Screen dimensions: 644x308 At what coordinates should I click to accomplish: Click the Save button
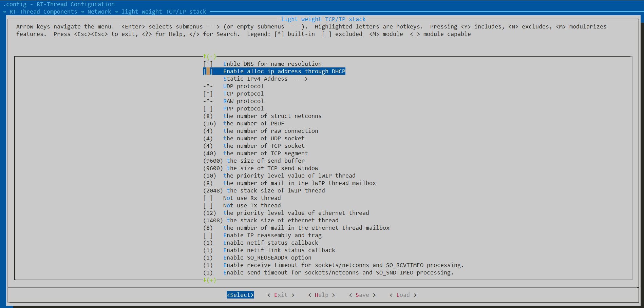click(x=362, y=295)
